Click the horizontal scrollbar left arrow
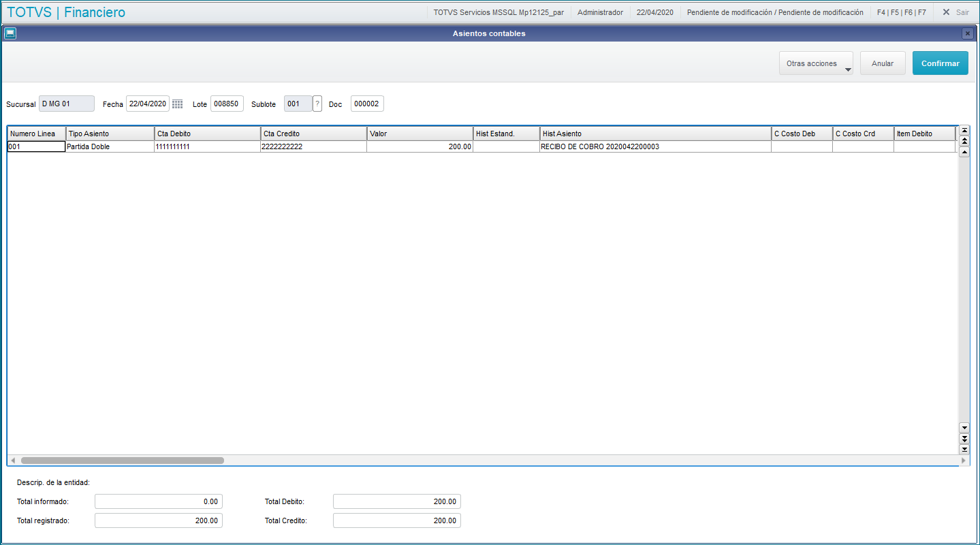Viewport: 980px width, 545px height. point(12,461)
